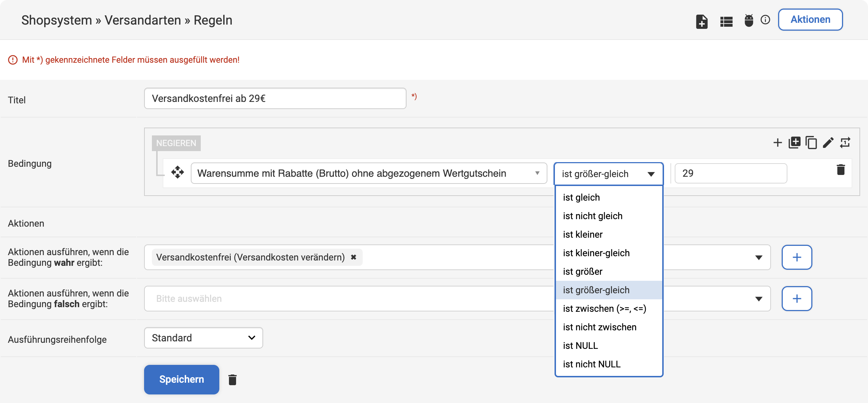Copy condition using the duplicate icon

point(811,143)
